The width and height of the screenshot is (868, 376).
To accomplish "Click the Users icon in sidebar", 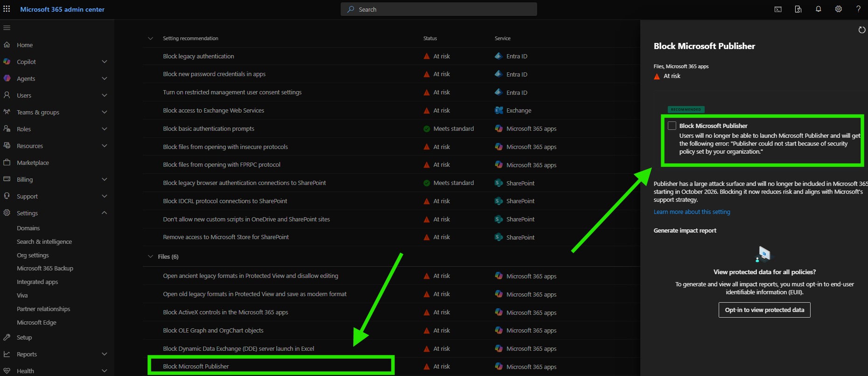I will pos(7,95).
